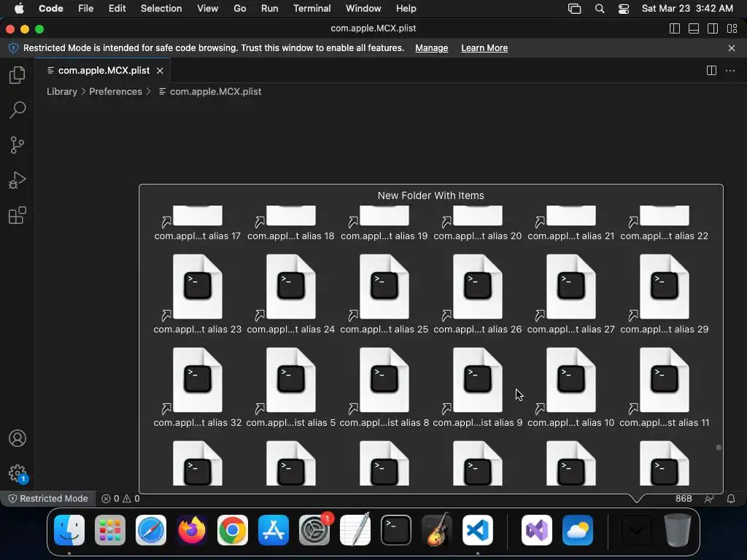Open the Accounts menu in activity bar
Image resolution: width=747 pixels, height=560 pixels.
pos(18,438)
